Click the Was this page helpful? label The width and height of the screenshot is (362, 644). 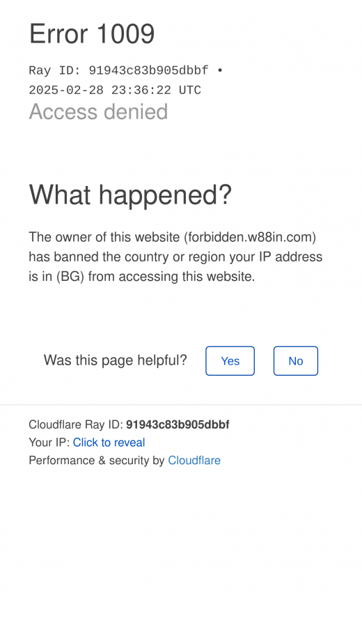pos(116,360)
